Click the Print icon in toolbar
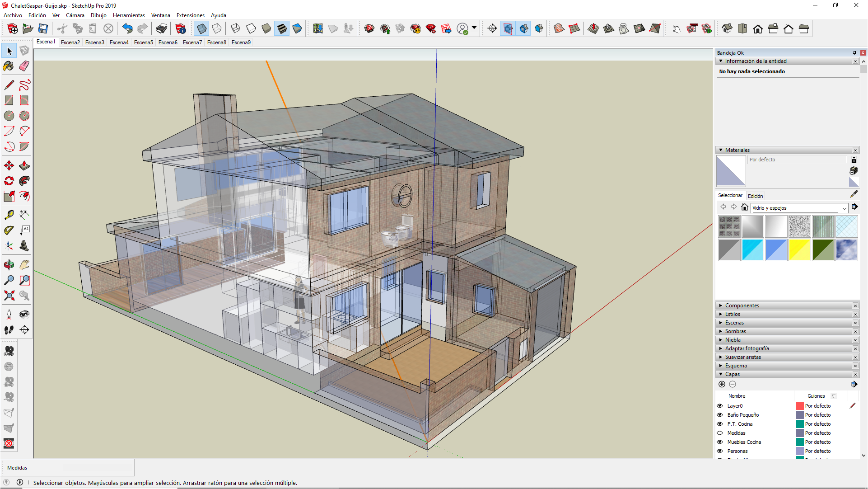This screenshot has width=868, height=489. tap(161, 29)
